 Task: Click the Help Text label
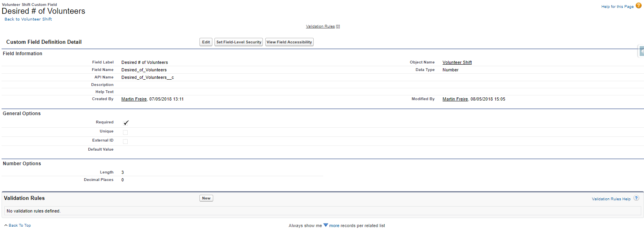click(104, 92)
